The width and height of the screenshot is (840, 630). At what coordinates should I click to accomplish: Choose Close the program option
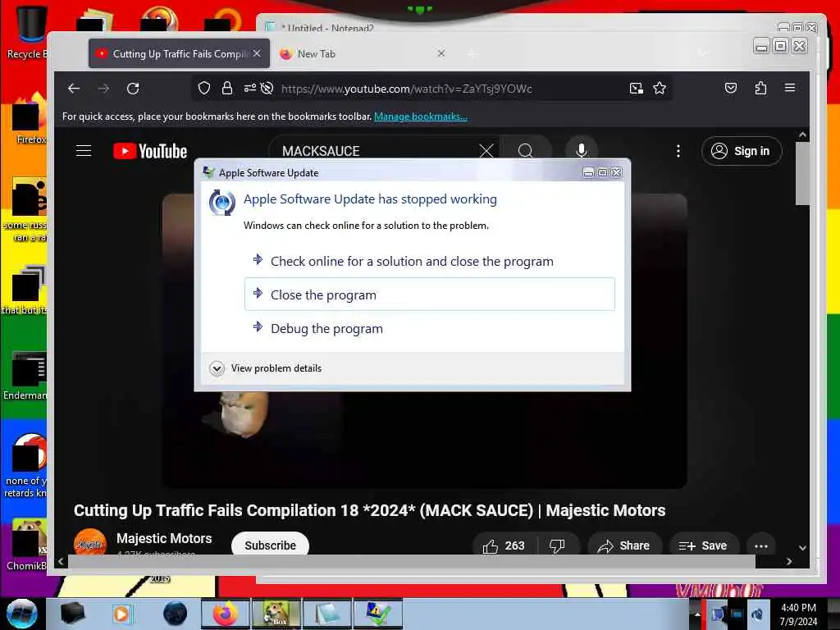[x=430, y=294]
